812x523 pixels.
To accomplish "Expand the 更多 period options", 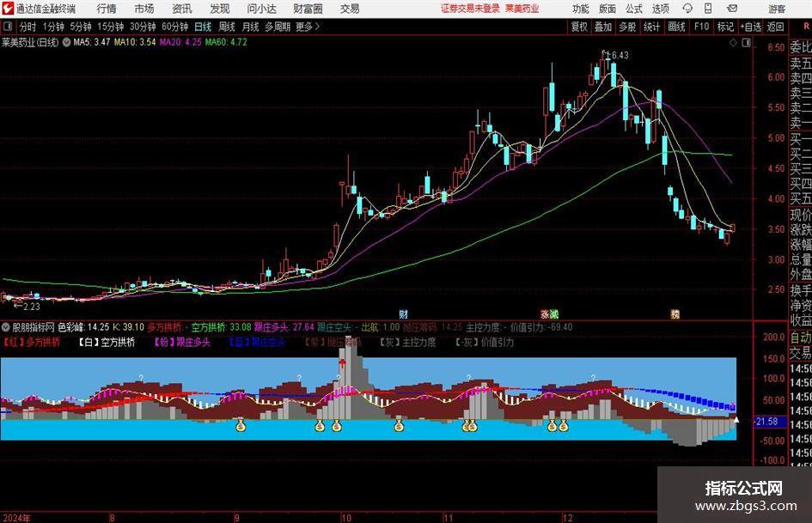I will [x=308, y=27].
